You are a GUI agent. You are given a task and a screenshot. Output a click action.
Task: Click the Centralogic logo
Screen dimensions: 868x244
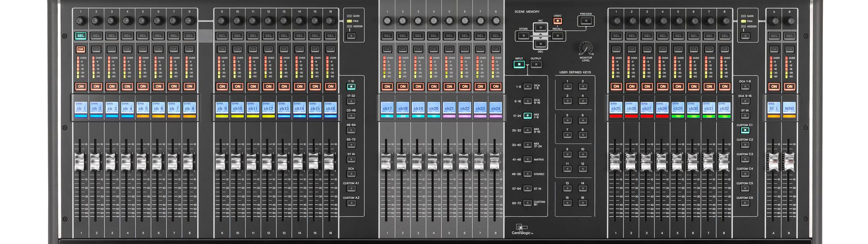(x=522, y=229)
